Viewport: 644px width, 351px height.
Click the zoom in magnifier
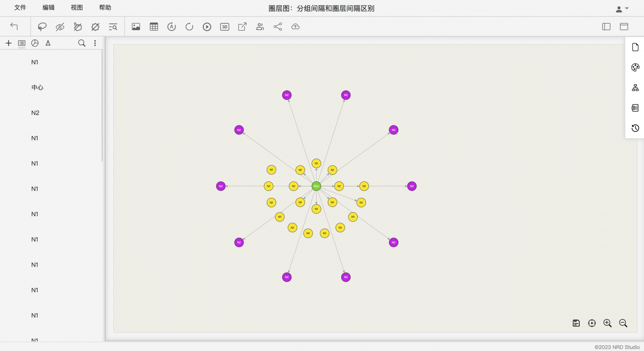tap(607, 323)
